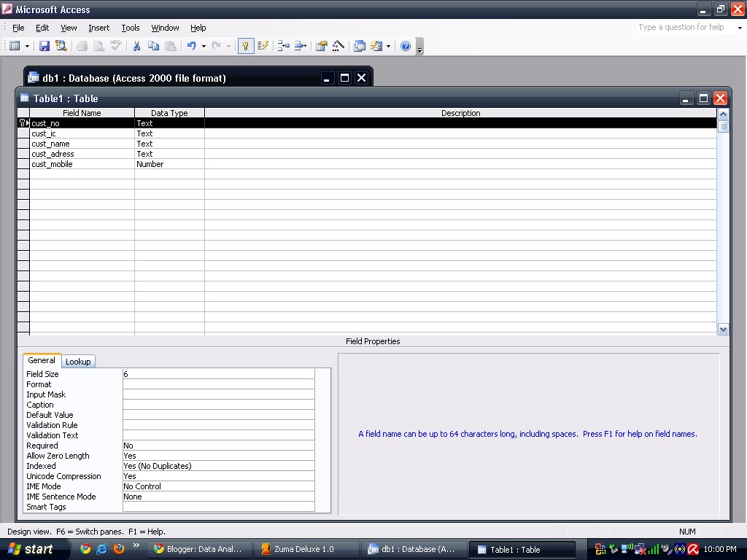Select the cust_adress field name cell

(82, 155)
